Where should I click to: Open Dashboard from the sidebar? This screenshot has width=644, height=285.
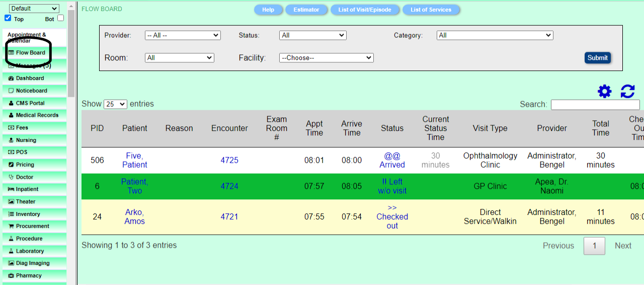click(x=30, y=78)
